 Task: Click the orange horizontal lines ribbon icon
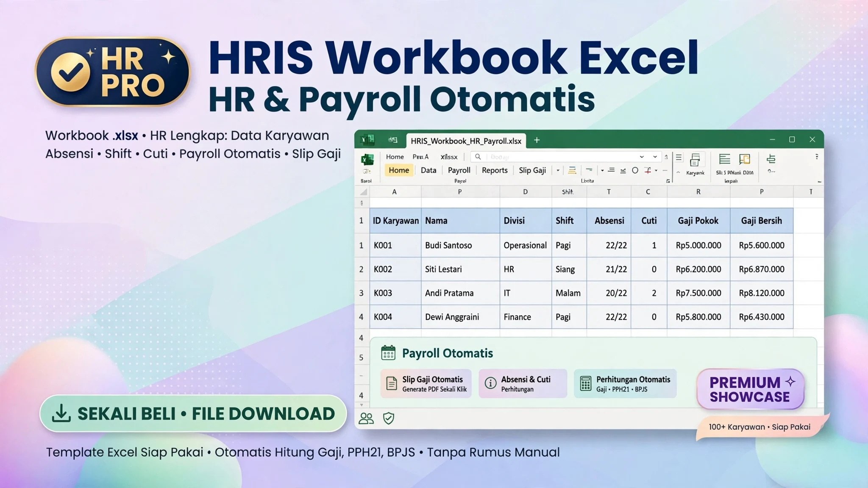click(x=572, y=170)
